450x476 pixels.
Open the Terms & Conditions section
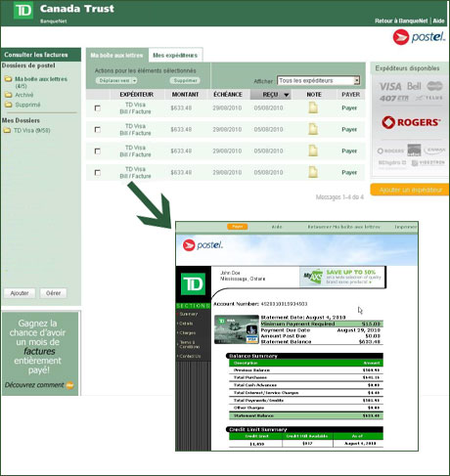[190, 345]
